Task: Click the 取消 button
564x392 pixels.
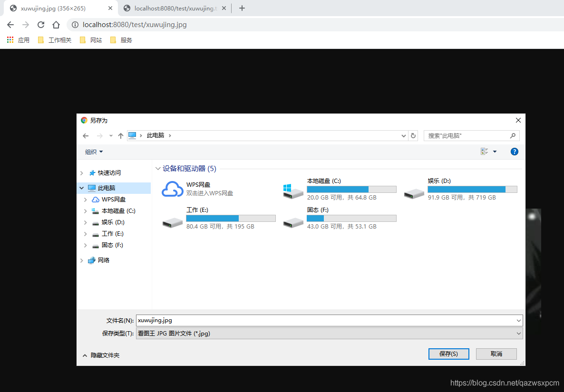Action: [x=496, y=354]
